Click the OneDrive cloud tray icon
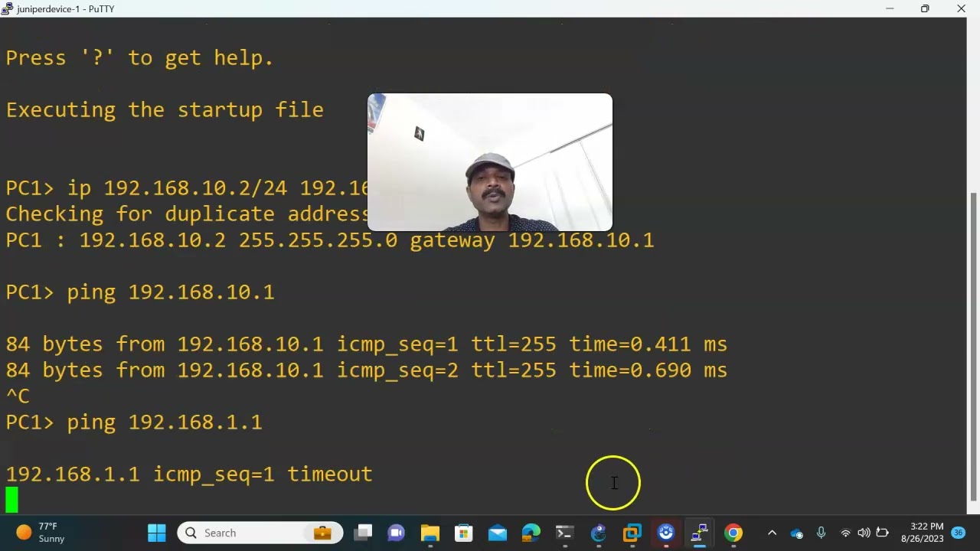This screenshot has height=551, width=980. tap(796, 533)
